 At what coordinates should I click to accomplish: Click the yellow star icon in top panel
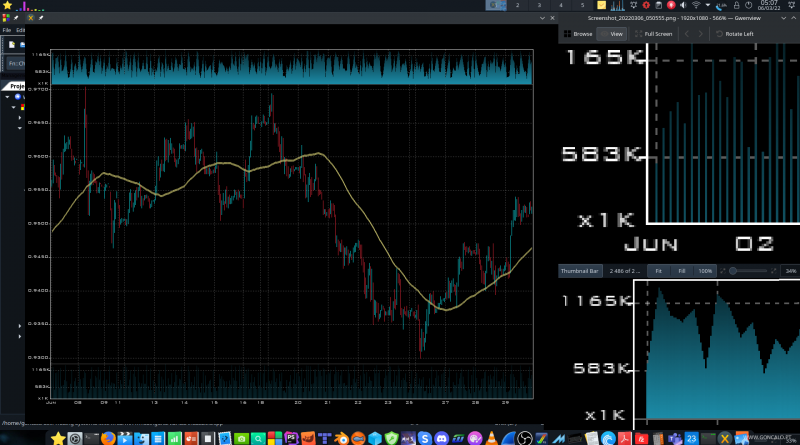(x=8, y=6)
